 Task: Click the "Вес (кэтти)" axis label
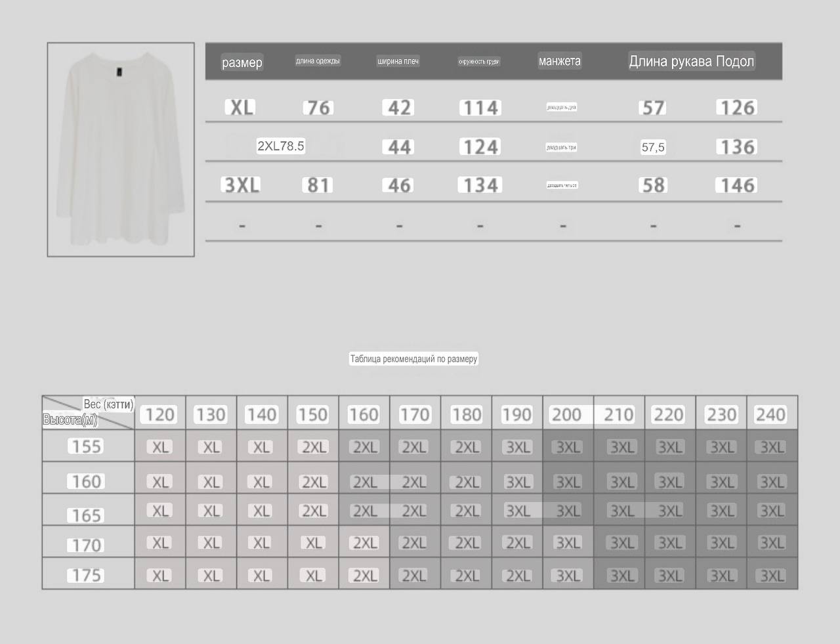click(108, 404)
